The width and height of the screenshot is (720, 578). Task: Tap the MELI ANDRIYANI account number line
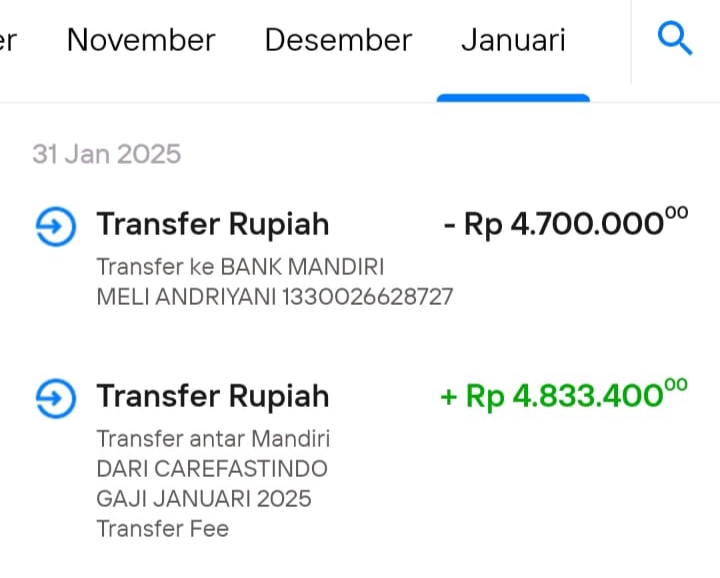tap(275, 297)
